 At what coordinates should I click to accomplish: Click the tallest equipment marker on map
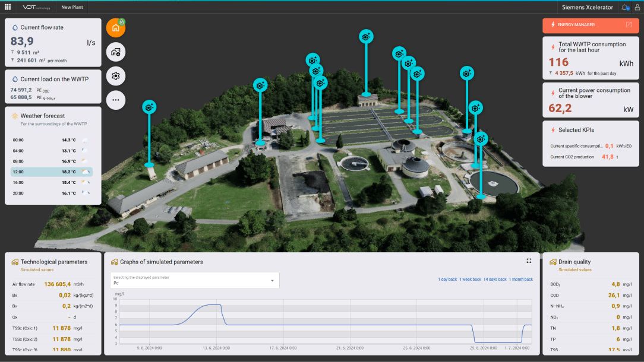click(x=366, y=37)
